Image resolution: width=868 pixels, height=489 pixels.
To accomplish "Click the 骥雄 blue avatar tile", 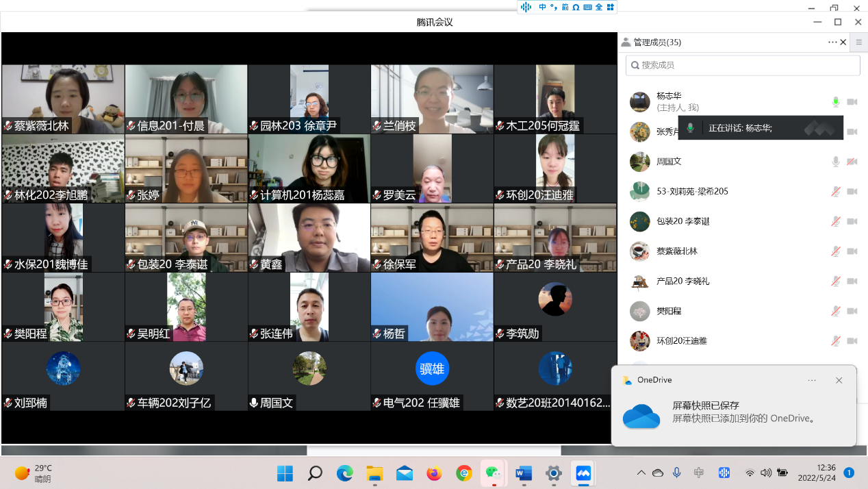I will click(x=432, y=369).
